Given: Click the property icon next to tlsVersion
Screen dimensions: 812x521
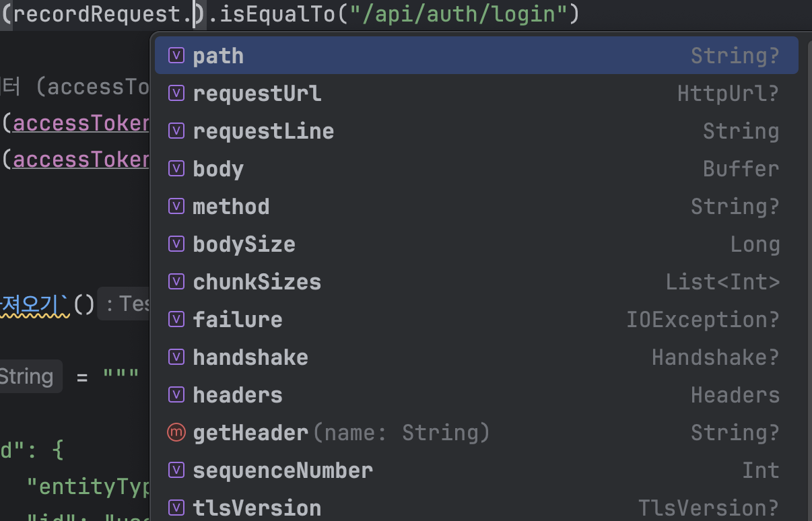Looking at the screenshot, I should 176,508.
